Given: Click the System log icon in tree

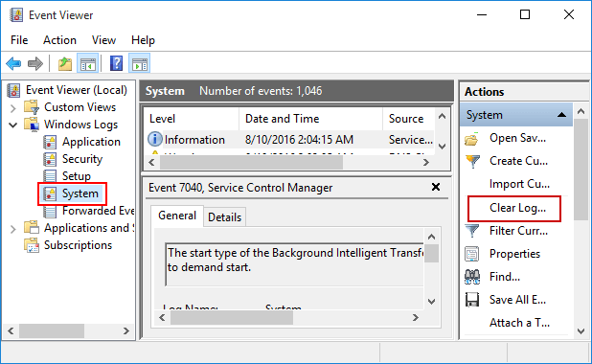Looking at the screenshot, I should coord(50,193).
